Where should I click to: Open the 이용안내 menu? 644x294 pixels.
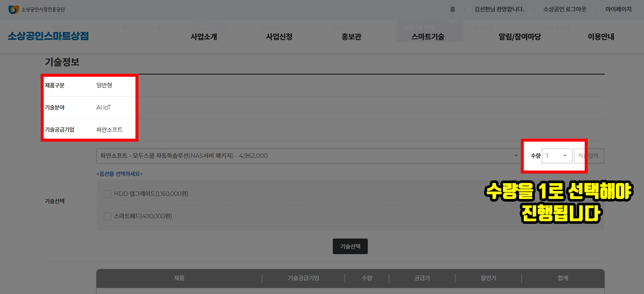tap(601, 37)
